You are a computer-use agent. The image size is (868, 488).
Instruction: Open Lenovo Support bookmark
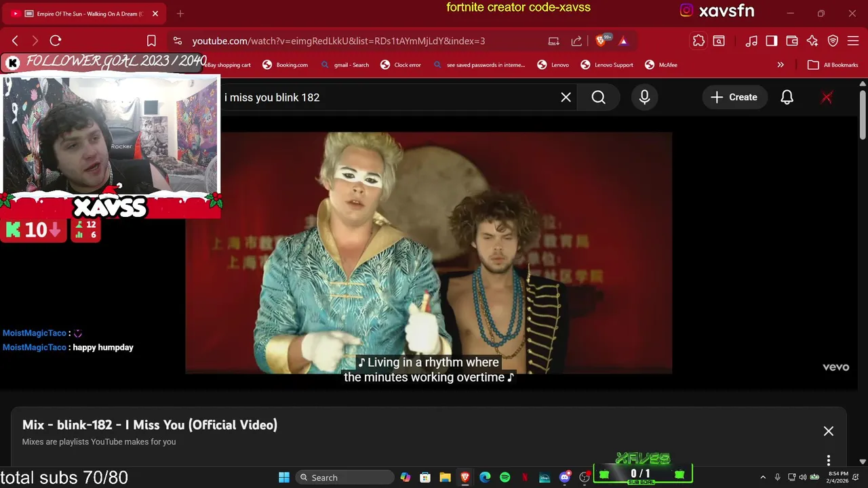[x=607, y=65]
